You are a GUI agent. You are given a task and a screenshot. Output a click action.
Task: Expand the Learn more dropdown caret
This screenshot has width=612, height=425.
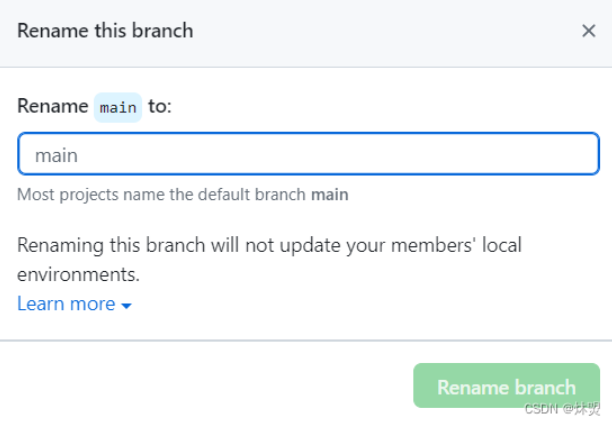pos(126,305)
